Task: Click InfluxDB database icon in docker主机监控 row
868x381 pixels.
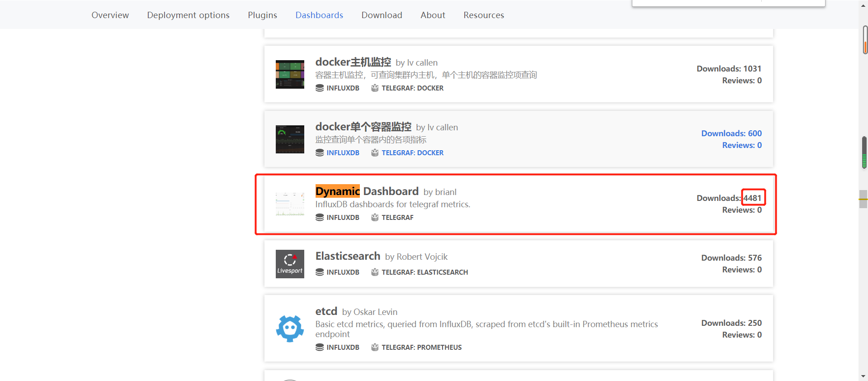Action: (x=320, y=88)
